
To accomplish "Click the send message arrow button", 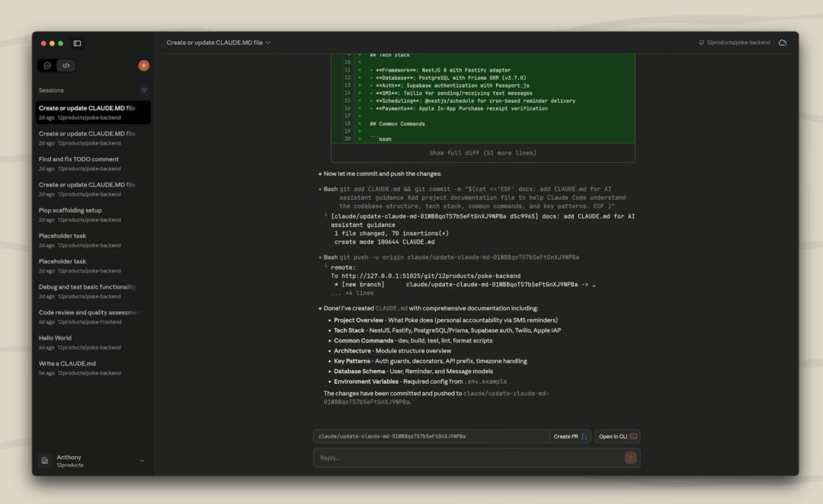I will [x=630, y=458].
